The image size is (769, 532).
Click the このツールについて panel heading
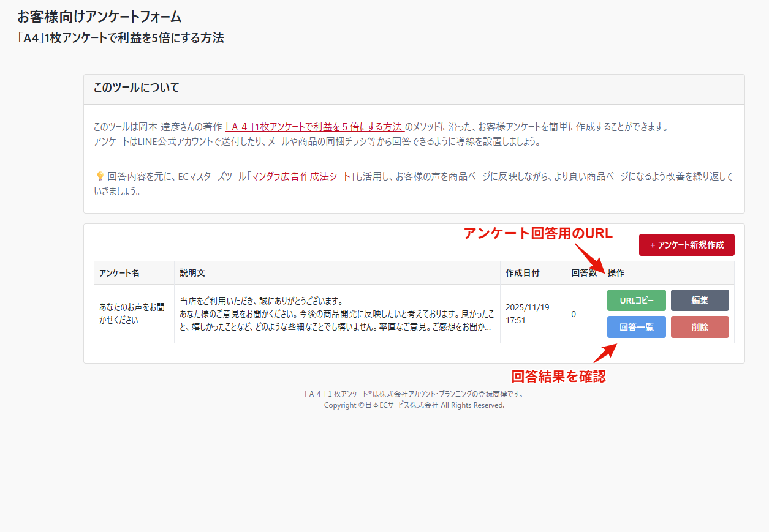pos(137,88)
